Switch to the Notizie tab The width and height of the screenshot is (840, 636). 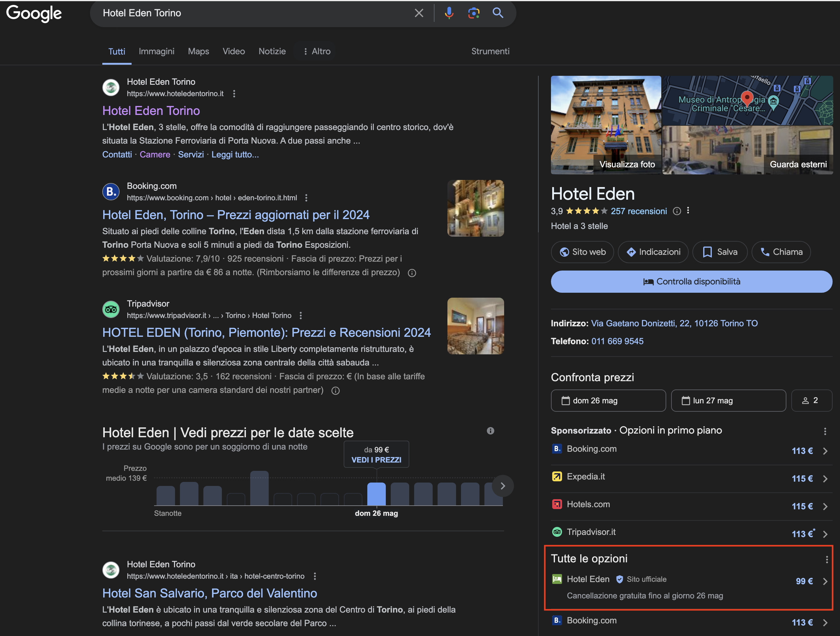(x=272, y=51)
